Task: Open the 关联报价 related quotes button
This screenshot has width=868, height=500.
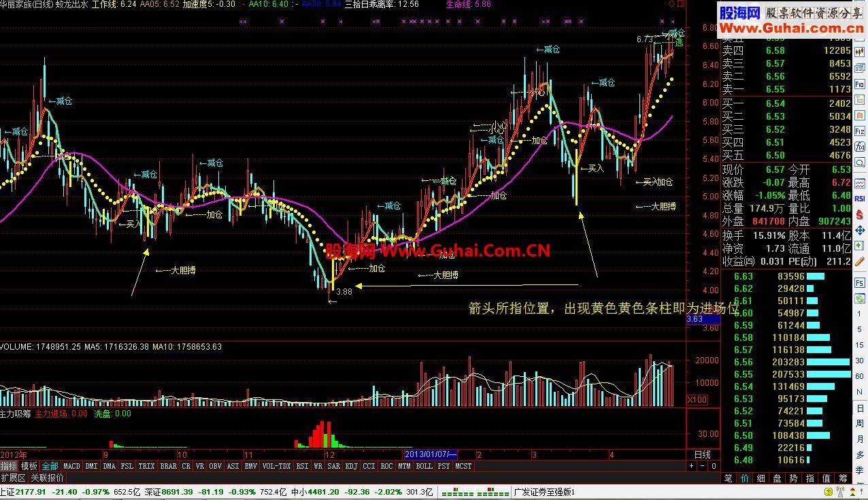Action: coord(46,478)
